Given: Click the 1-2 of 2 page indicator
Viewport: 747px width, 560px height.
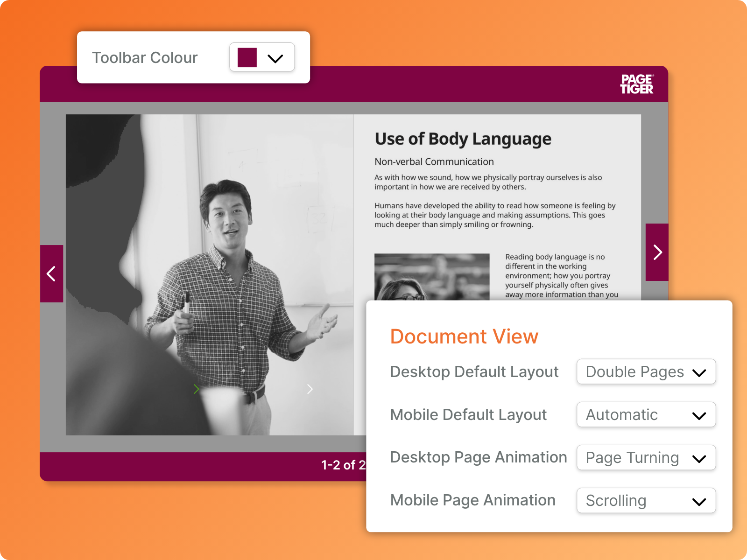Looking at the screenshot, I should click(x=344, y=465).
